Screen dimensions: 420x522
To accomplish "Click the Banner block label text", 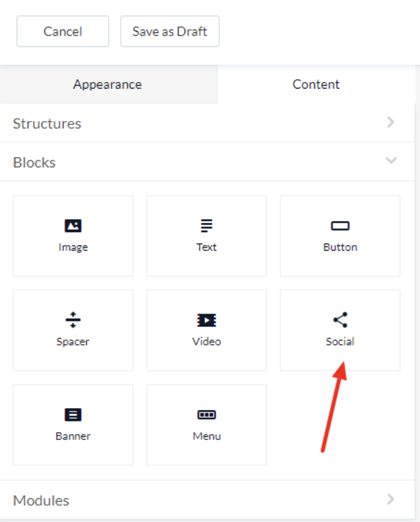I will coord(73,436).
